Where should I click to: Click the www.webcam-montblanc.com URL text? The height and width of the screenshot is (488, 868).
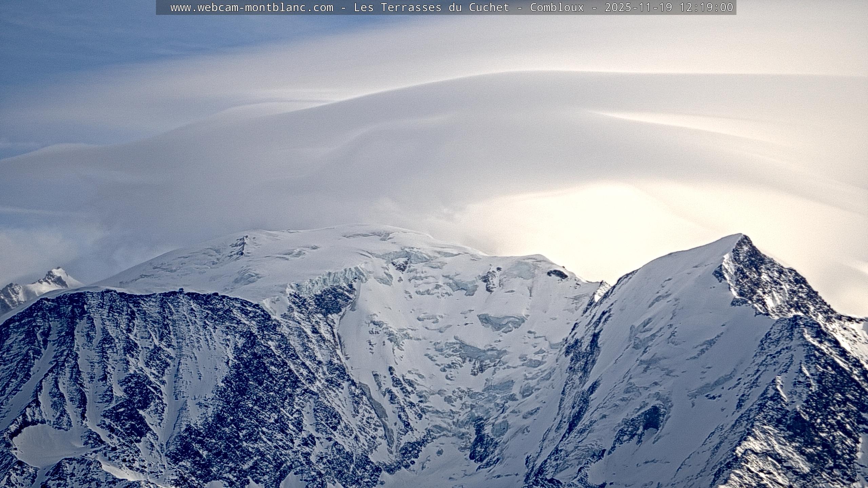point(252,7)
